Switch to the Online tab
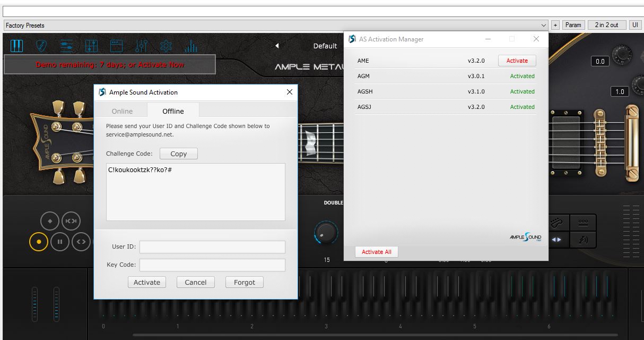 [122, 111]
